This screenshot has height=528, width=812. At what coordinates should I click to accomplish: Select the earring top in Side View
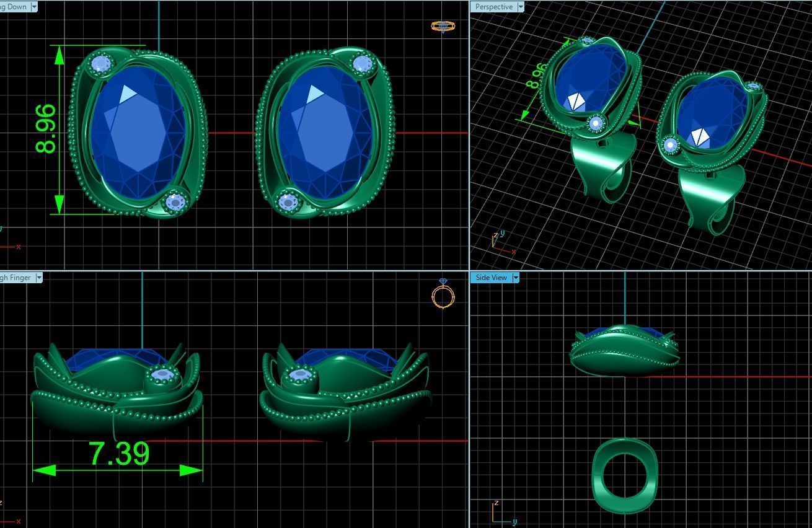624,350
